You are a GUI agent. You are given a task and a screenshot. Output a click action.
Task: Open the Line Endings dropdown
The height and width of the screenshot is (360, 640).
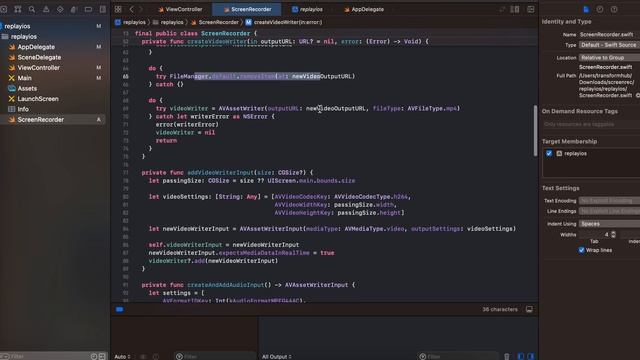[609, 211]
